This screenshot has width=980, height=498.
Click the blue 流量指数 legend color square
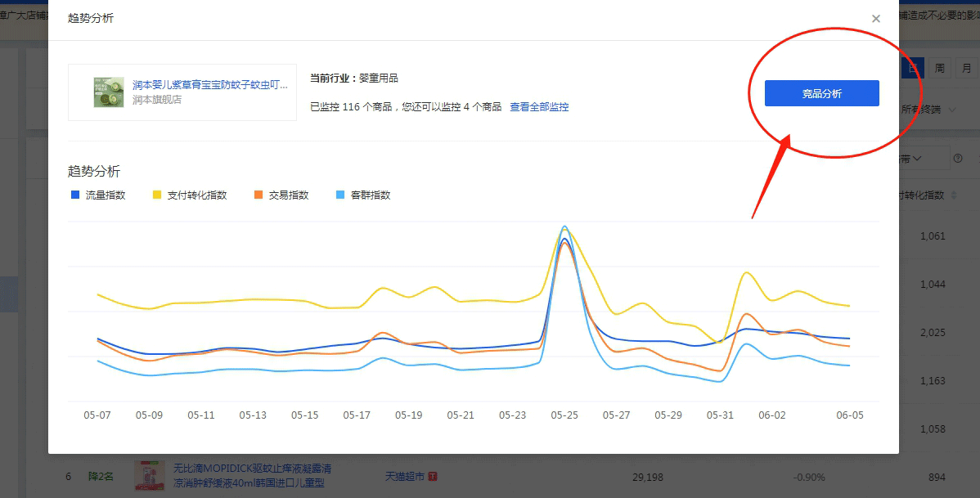(75, 195)
